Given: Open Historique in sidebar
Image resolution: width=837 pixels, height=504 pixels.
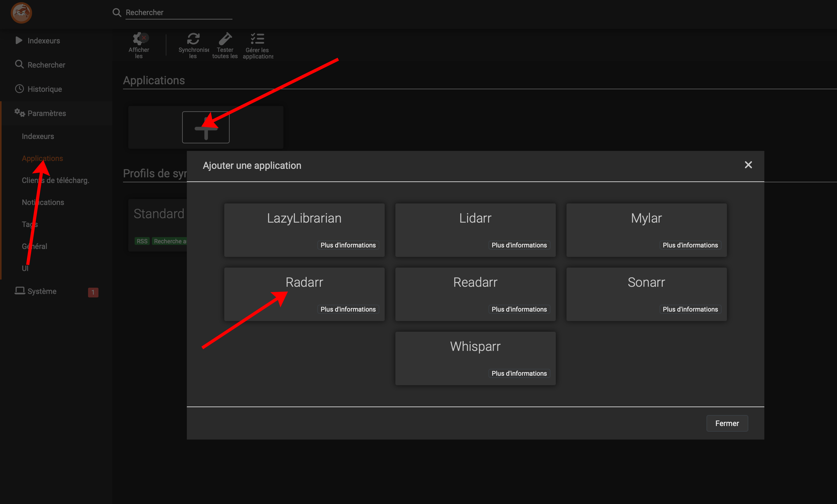Looking at the screenshot, I should click(x=44, y=89).
